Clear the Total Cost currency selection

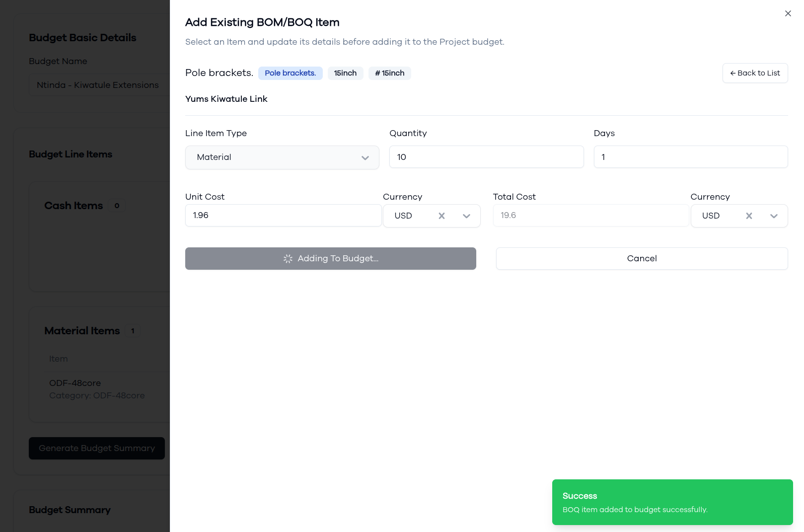pyautogui.click(x=749, y=216)
